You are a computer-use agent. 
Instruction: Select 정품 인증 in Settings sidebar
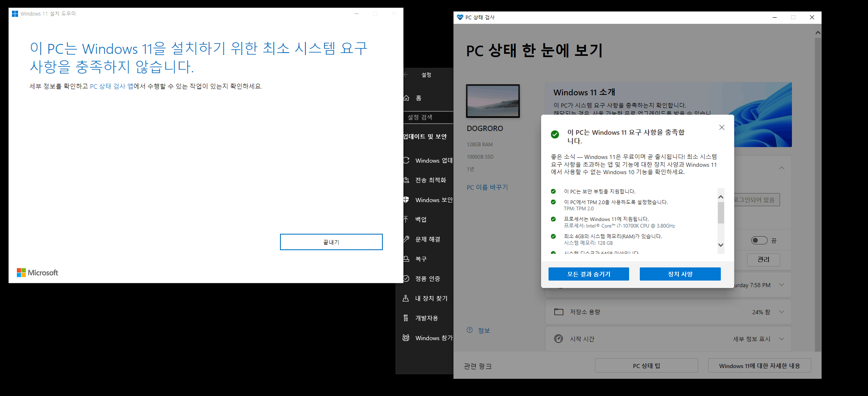pos(428,279)
